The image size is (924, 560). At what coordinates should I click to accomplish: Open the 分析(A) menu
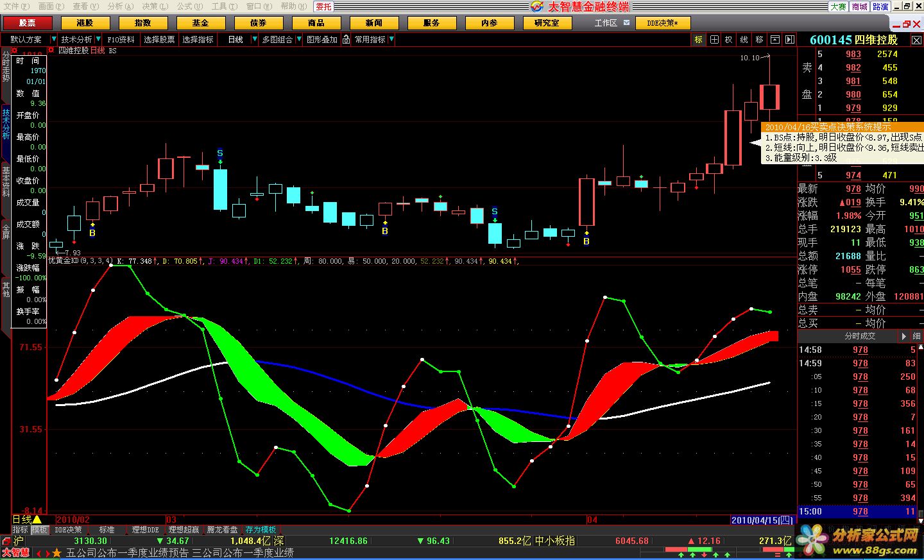(120, 6)
